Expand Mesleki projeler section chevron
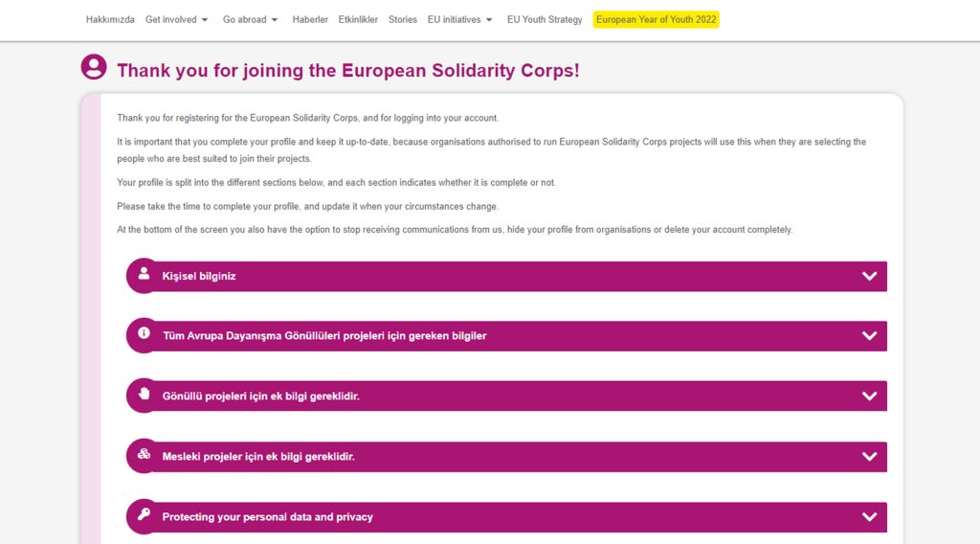980x544 pixels. (x=869, y=457)
